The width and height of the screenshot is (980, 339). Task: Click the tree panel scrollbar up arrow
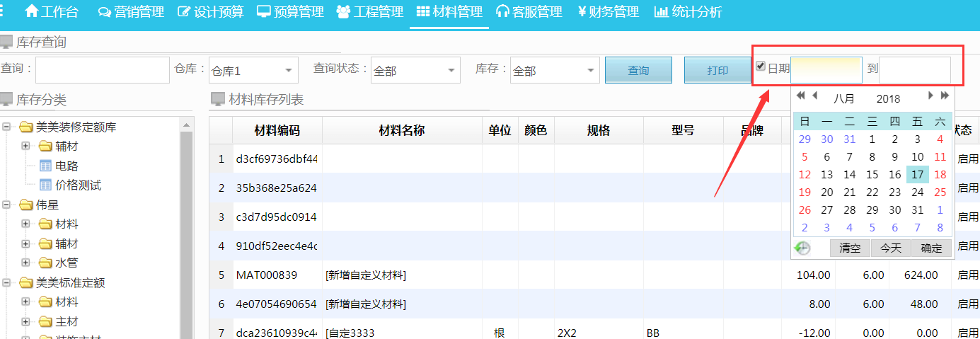(x=187, y=125)
